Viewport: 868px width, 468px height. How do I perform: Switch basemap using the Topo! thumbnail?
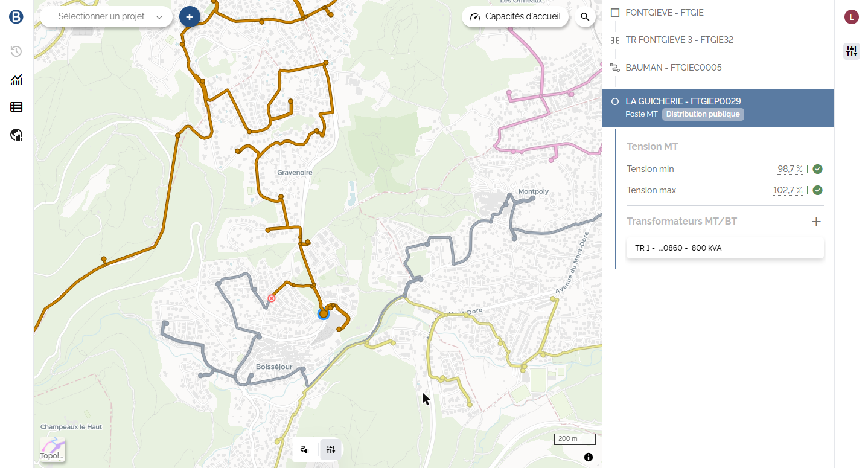pyautogui.click(x=53, y=449)
